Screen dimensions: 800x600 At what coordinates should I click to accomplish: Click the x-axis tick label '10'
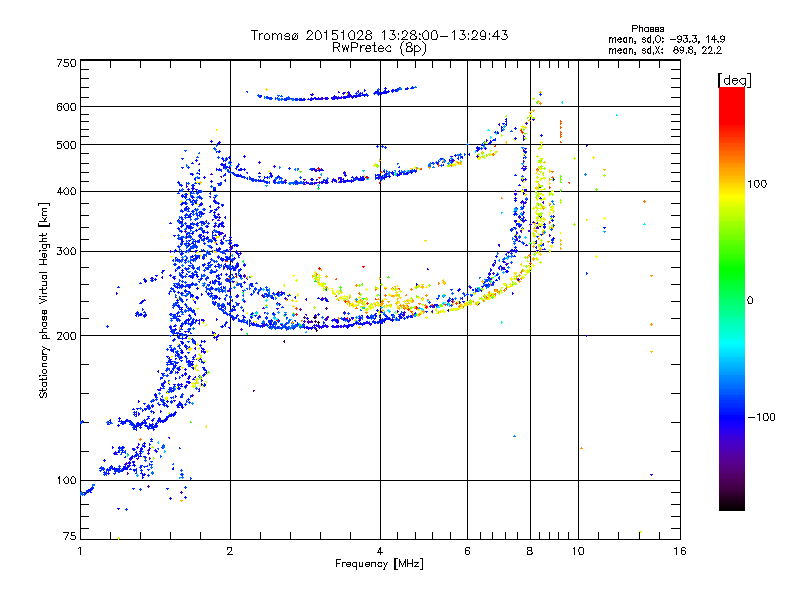pyautogui.click(x=578, y=551)
